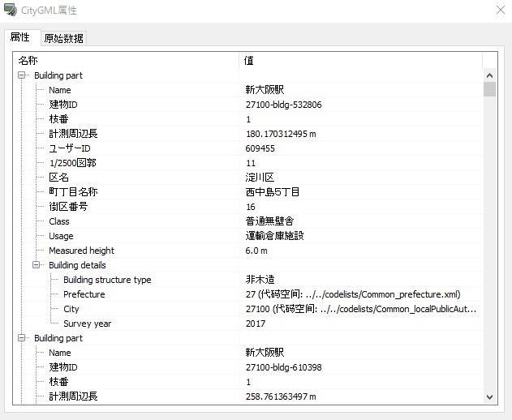Select the 計測周辺長 row with 258.761363497 m
Viewport: 512px width, 420px height.
click(248, 396)
